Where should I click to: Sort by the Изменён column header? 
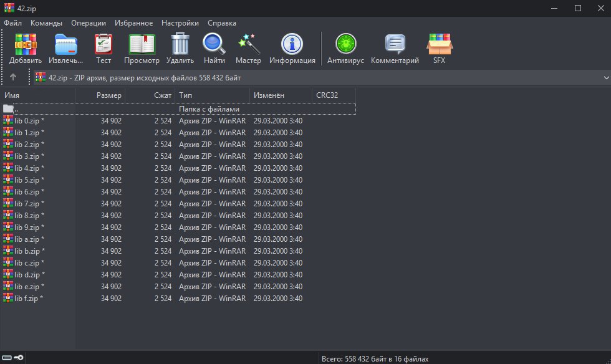281,95
